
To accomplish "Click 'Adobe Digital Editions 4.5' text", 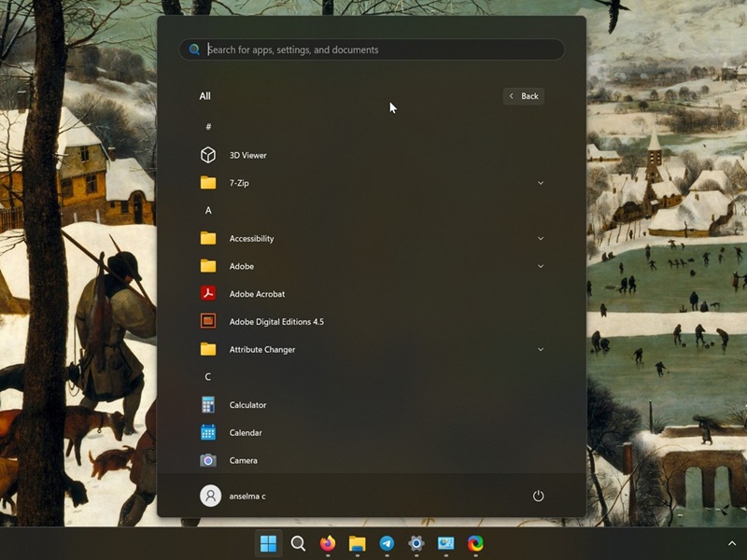I will (276, 321).
